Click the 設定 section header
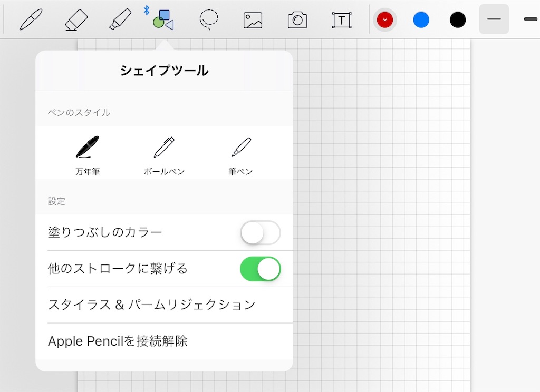The image size is (540, 392). click(56, 201)
